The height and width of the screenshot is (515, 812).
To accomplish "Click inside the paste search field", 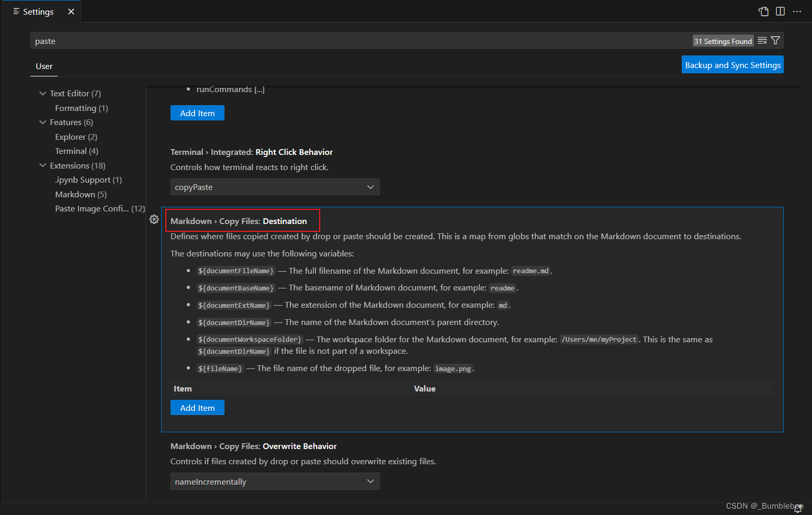I will [x=209, y=40].
